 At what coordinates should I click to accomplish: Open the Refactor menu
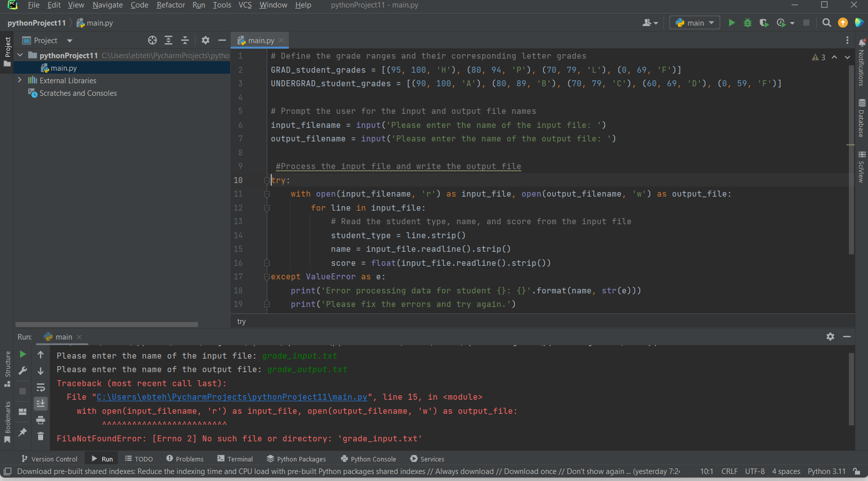[x=170, y=5]
